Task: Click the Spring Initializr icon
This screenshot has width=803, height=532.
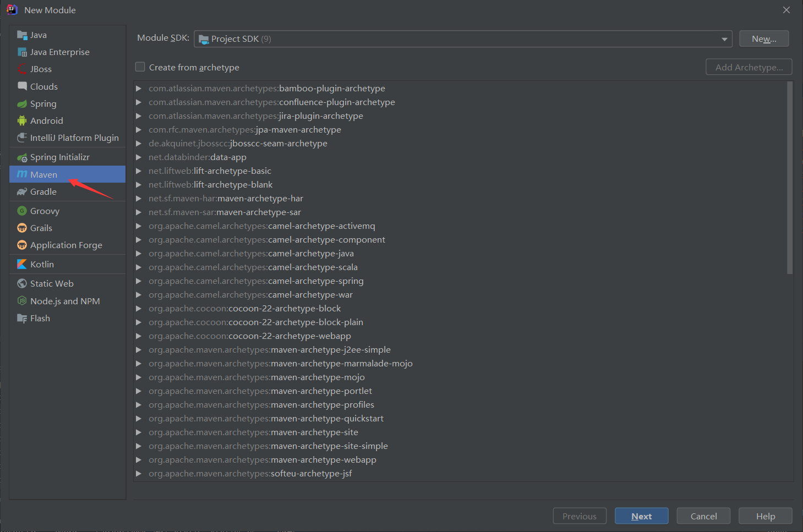Action: coord(22,158)
